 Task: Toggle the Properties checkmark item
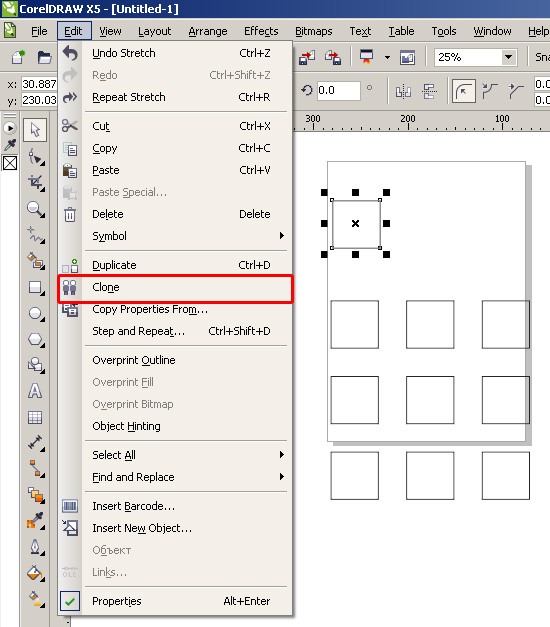pos(176,601)
